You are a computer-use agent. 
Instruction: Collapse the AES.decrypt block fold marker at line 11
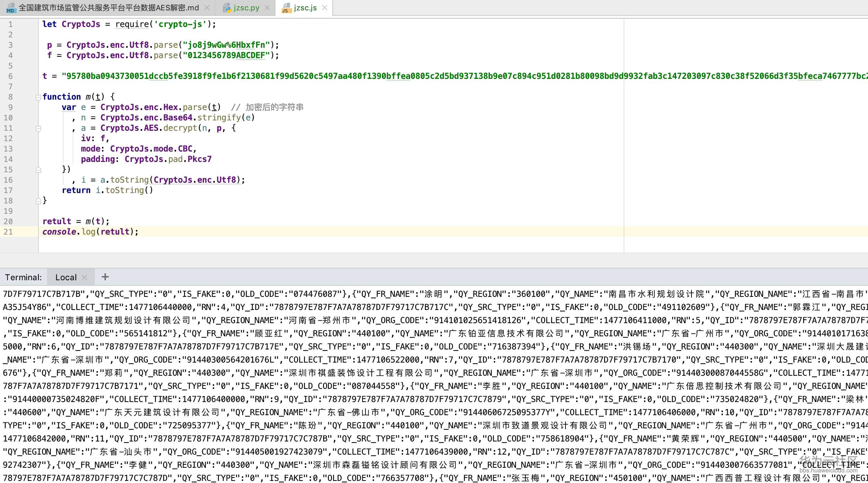tap(38, 128)
